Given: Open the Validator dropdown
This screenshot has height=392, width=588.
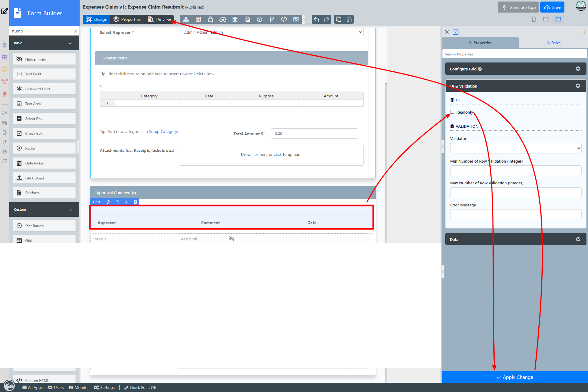Looking at the screenshot, I should point(515,148).
